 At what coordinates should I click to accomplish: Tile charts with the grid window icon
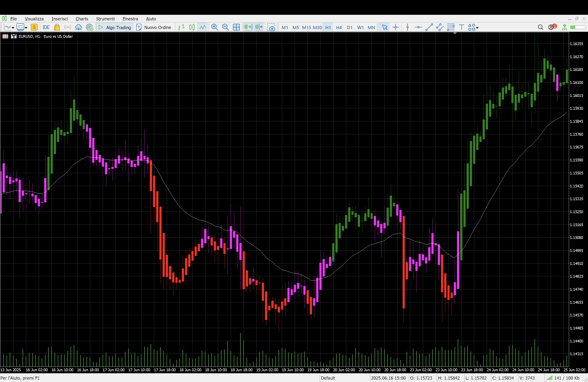tap(236, 27)
